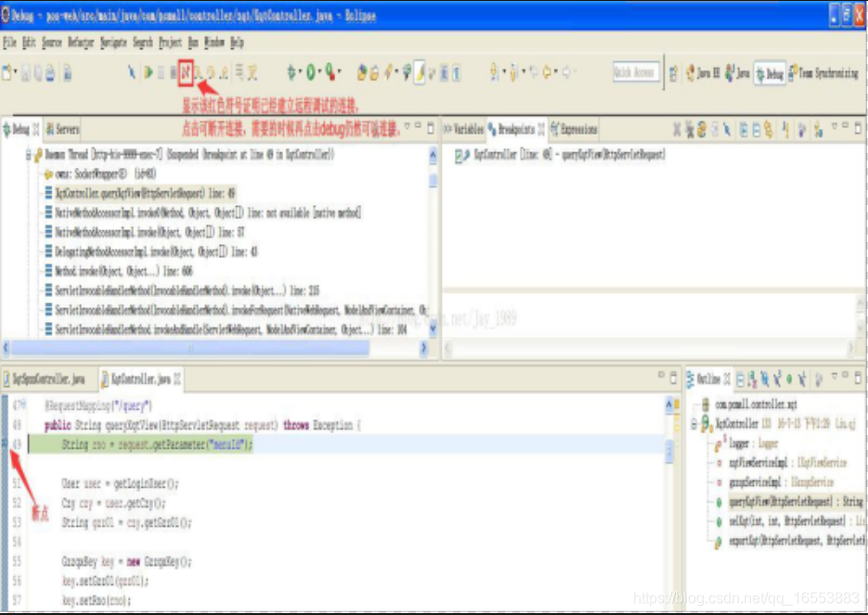
Task: Click the Sort icon in Outline view
Action: coord(753,378)
